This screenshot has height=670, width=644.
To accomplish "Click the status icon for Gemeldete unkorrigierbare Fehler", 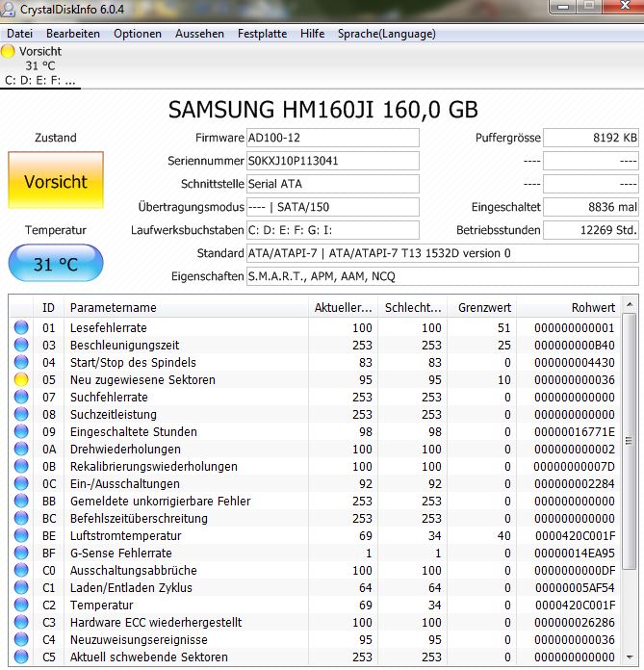I will click(21, 501).
